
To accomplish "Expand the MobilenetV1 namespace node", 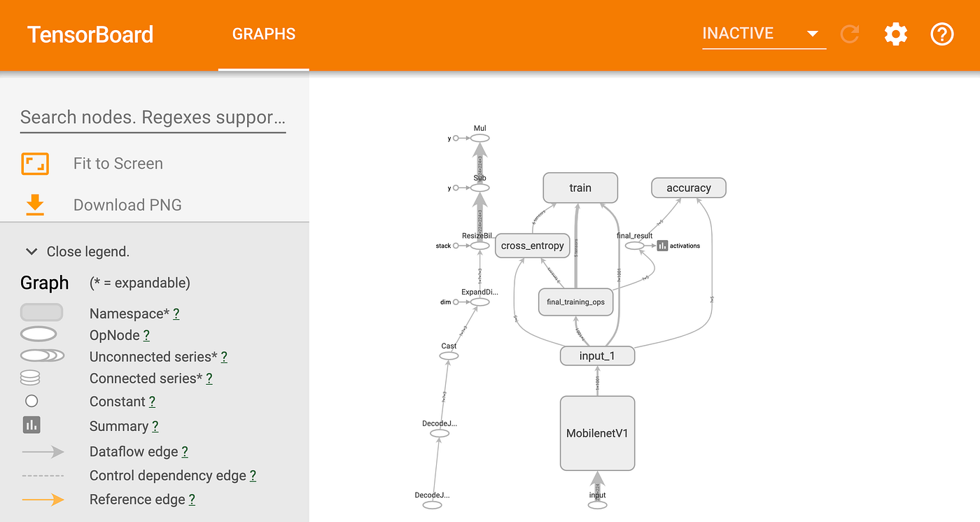I will point(597,432).
